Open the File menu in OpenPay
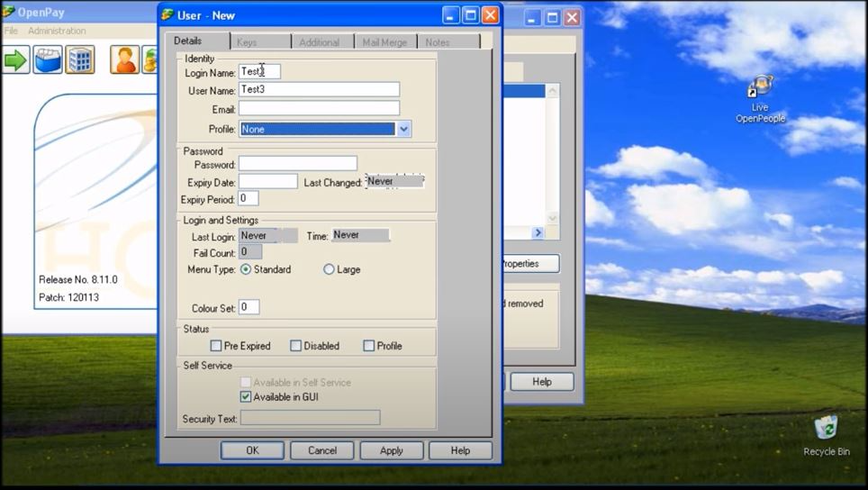This screenshot has height=490, width=868. [x=11, y=31]
